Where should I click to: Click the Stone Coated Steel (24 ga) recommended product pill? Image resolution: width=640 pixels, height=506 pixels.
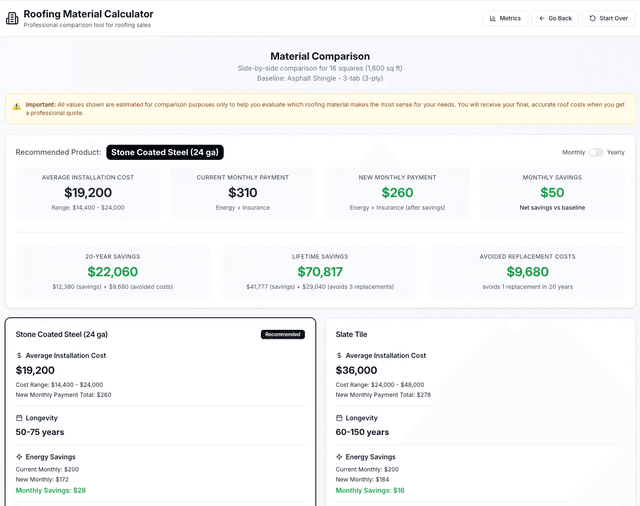tap(164, 152)
